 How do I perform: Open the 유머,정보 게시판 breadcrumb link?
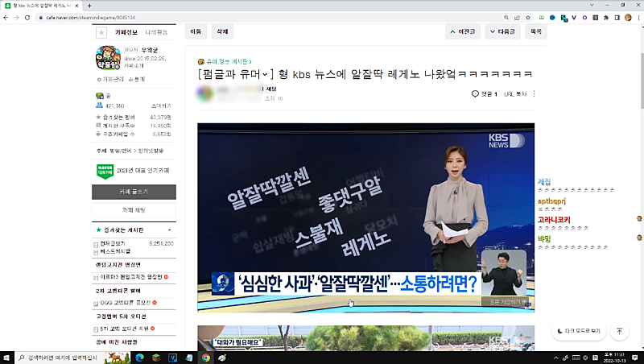point(229,62)
